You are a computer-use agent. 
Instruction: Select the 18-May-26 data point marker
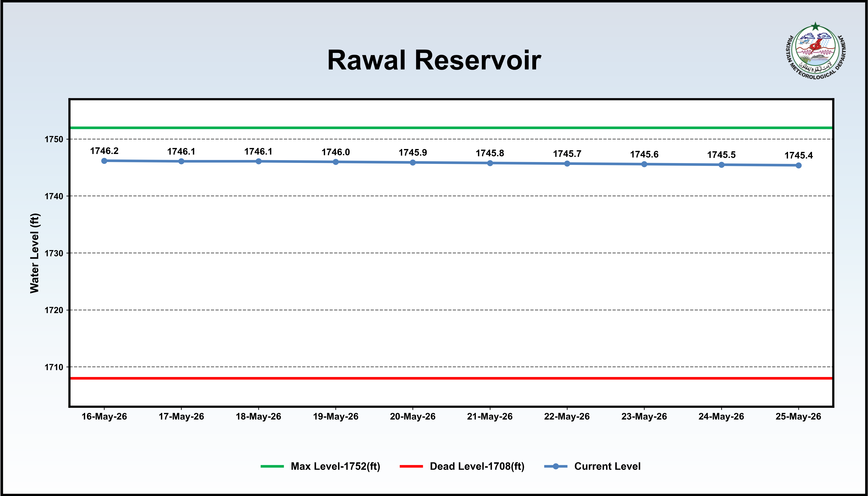click(259, 161)
